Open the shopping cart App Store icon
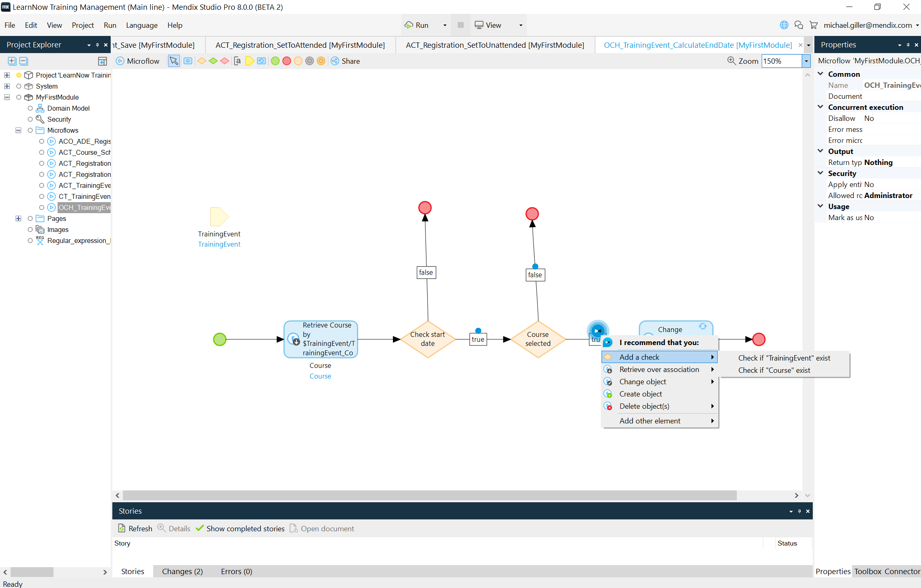This screenshot has width=921, height=588. (813, 25)
